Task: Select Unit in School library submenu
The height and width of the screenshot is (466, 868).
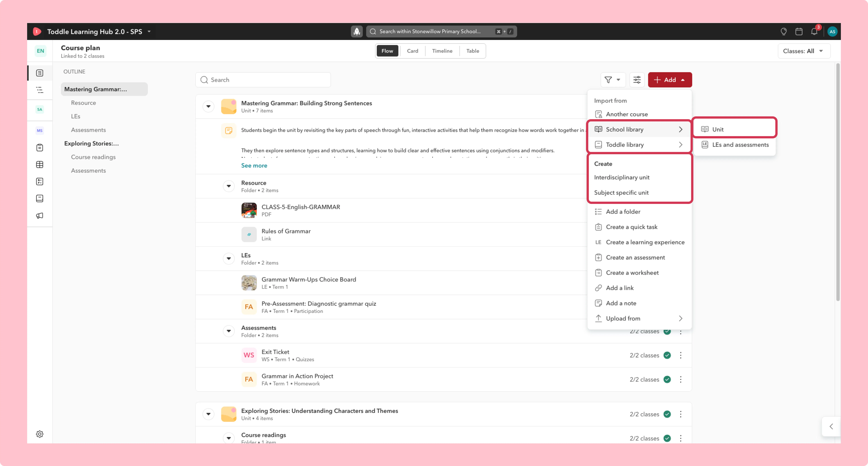Action: pyautogui.click(x=735, y=129)
